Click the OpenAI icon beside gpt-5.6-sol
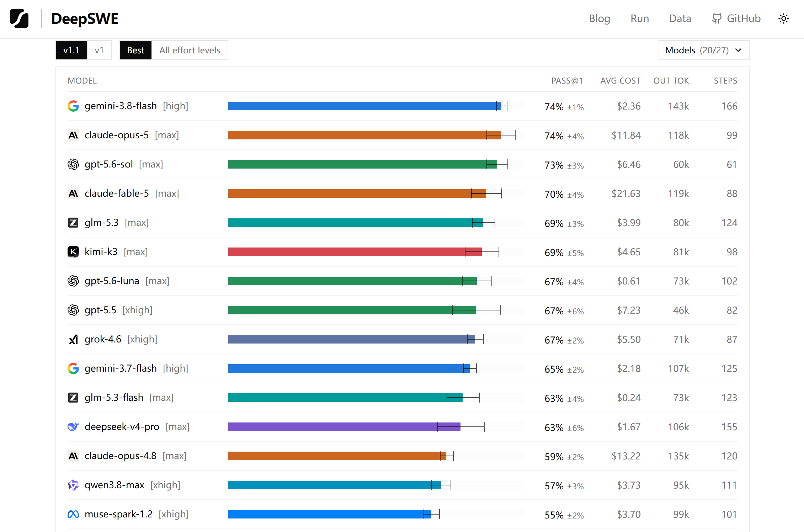This screenshot has height=532, width=804. [x=73, y=164]
